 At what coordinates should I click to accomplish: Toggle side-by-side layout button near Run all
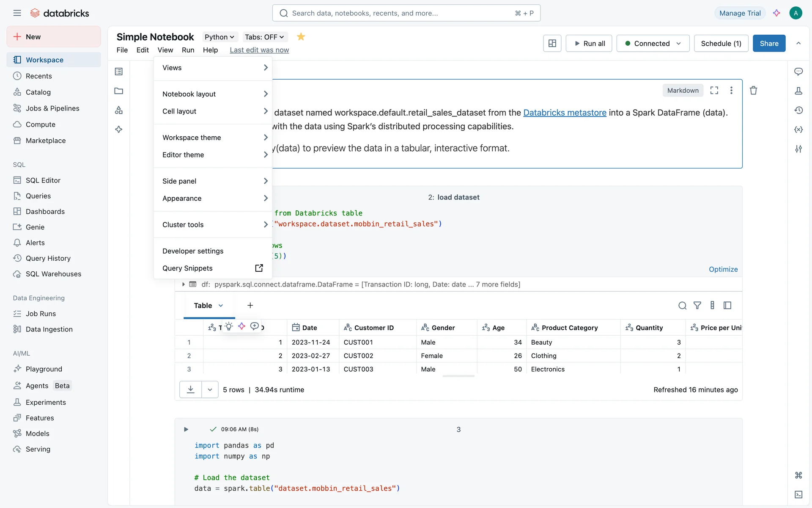[552, 43]
